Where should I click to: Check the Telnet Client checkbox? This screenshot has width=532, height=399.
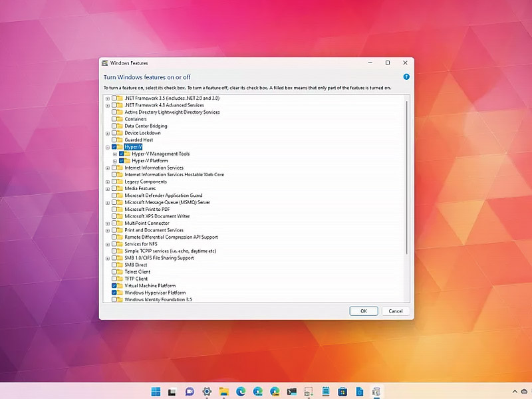click(114, 272)
